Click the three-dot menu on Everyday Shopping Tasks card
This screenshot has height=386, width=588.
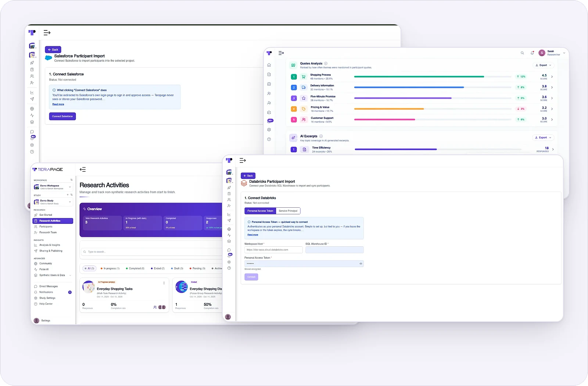[164, 283]
